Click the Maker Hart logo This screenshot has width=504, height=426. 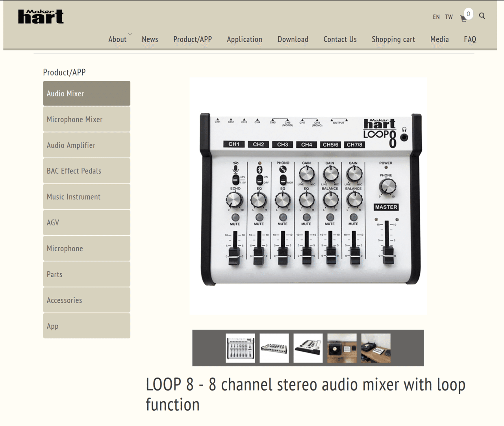click(x=41, y=16)
